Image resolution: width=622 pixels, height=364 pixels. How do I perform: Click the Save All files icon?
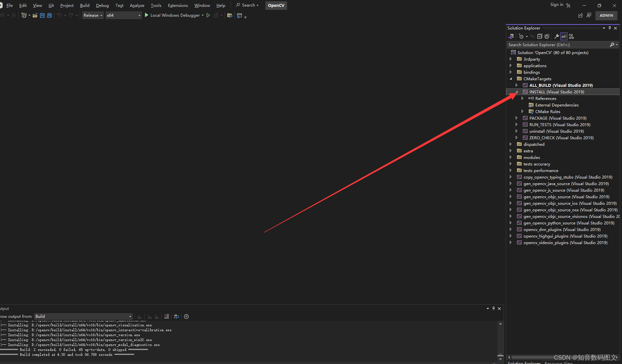49,15
